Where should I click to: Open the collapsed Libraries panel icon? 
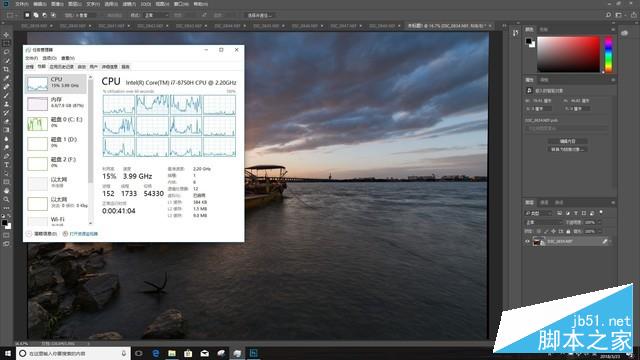[624, 33]
